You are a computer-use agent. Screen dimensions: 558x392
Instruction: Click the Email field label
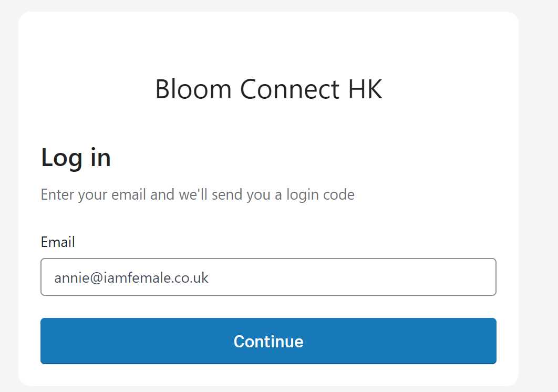[58, 242]
